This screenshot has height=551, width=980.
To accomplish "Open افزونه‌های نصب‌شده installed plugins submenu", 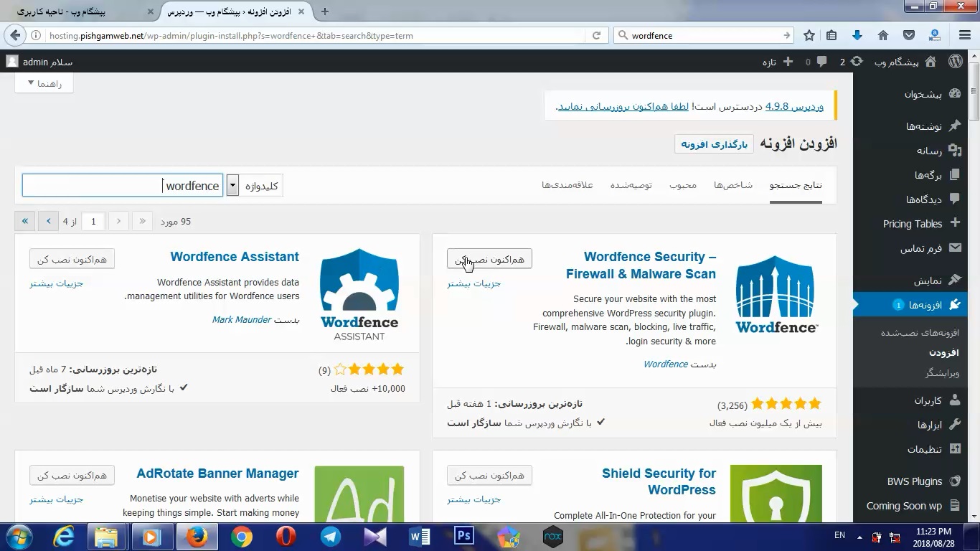I will pyautogui.click(x=920, y=333).
